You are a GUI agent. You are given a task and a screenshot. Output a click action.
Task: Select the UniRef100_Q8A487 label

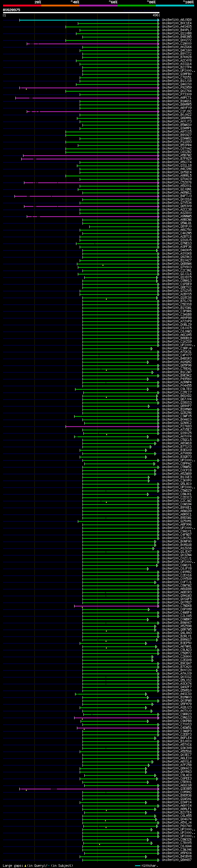pos(176,860)
